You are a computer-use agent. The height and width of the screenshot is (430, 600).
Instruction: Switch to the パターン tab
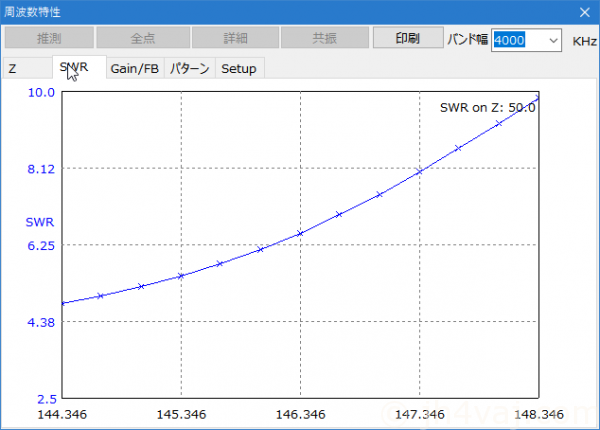tap(190, 69)
